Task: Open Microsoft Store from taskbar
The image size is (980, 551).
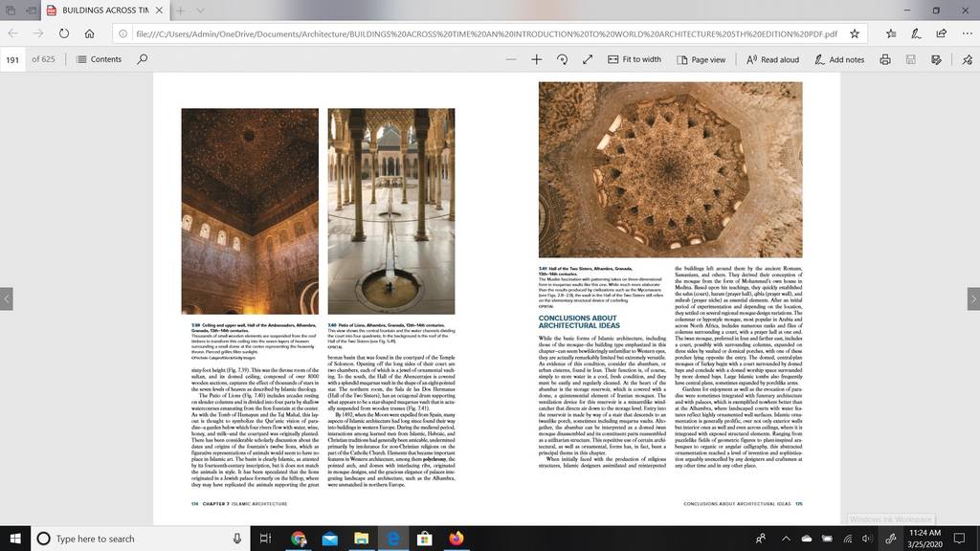Action: point(424,539)
